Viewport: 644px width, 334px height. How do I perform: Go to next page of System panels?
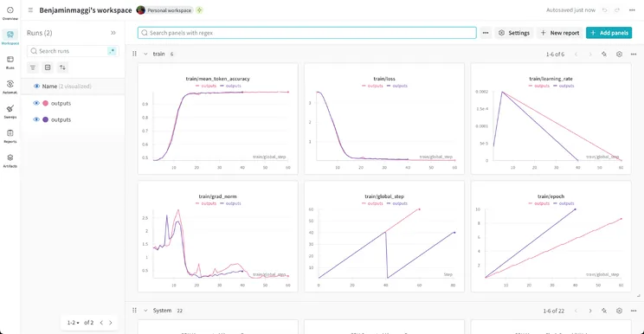(x=590, y=311)
